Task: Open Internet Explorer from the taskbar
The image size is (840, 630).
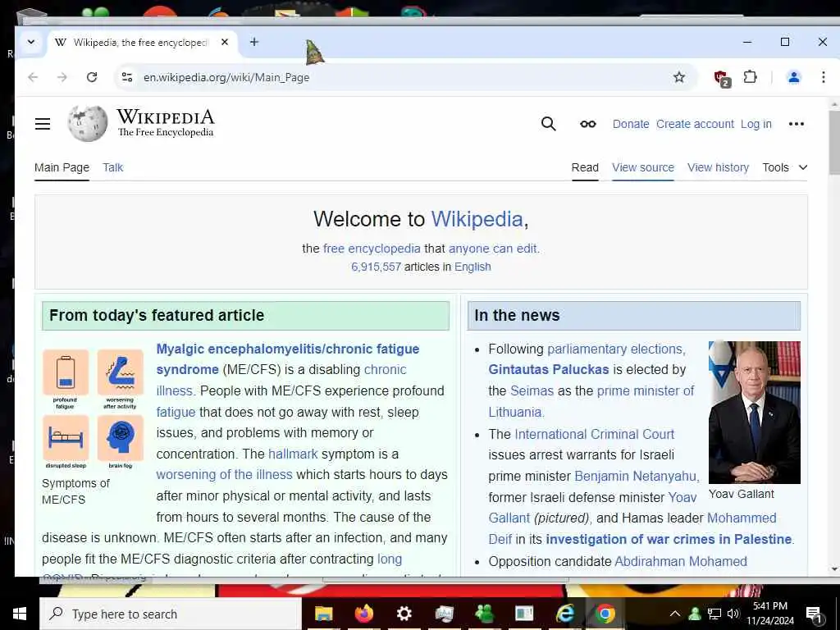Action: [x=564, y=614]
